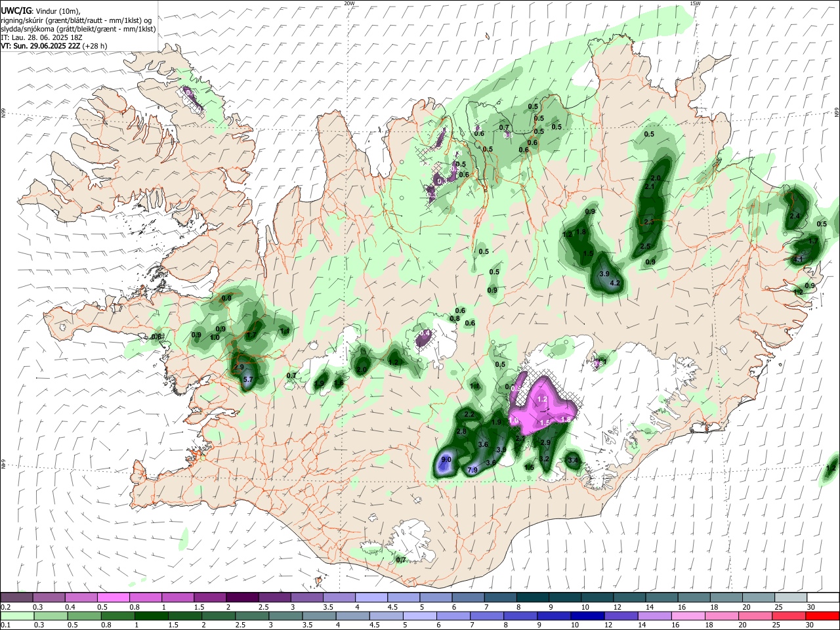Click the lilac 14–16 rain legend swatch
The height and width of the screenshot is (630, 840).
[x=654, y=616]
